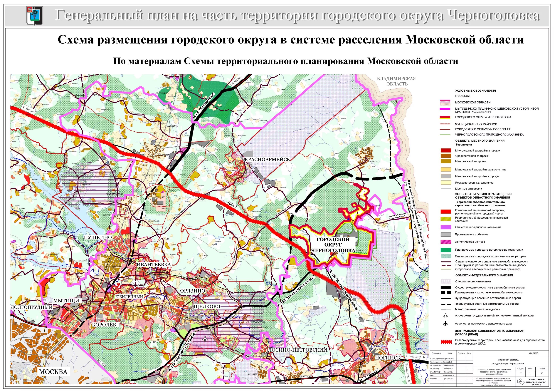Viewport: 555px width, 392px height.
Task: Click the НОГИНСК city label
Action: [388, 358]
